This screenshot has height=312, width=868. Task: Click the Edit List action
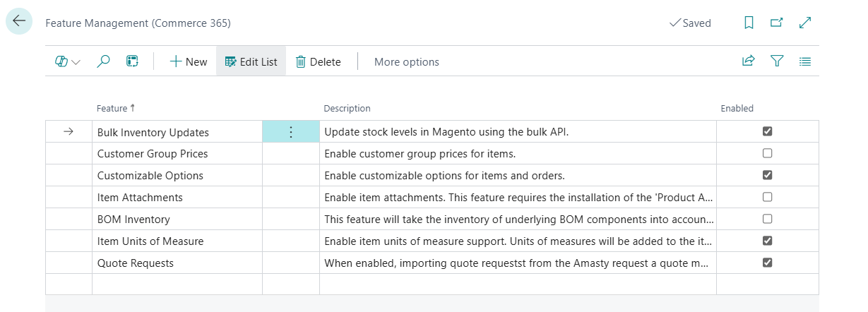(x=251, y=62)
